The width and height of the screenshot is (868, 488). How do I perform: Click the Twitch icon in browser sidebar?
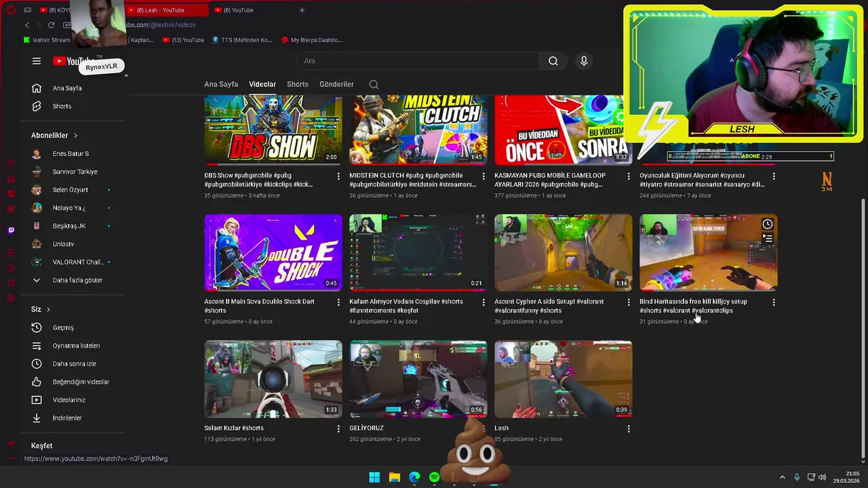[11, 230]
